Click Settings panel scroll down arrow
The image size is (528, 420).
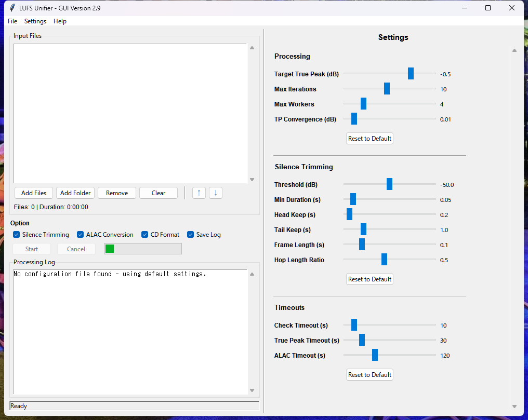point(514,407)
